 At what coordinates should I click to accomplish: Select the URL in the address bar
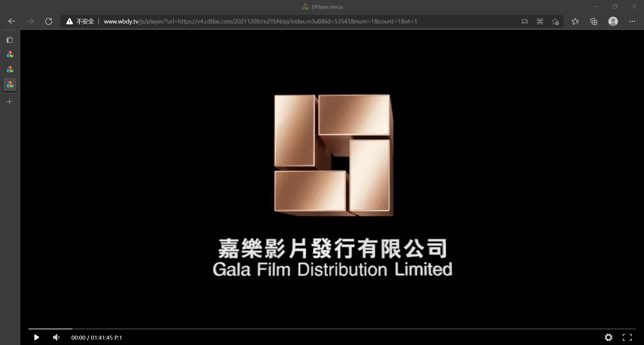coord(260,21)
